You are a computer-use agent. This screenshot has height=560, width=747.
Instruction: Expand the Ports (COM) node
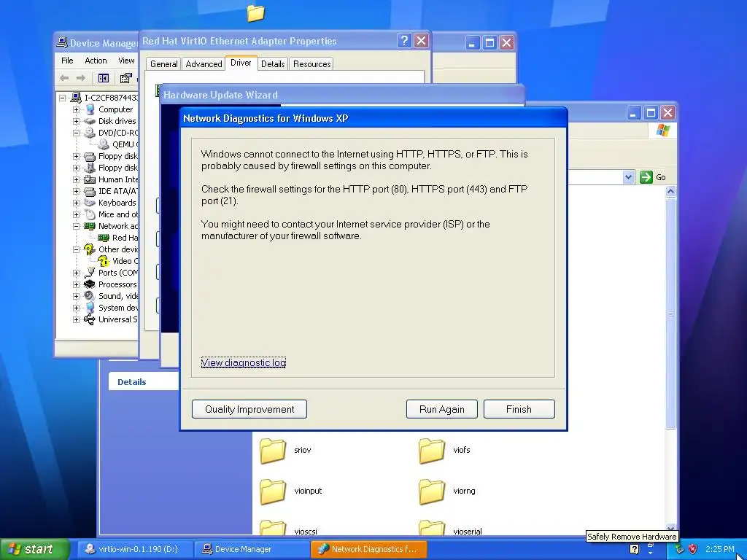[x=76, y=273]
